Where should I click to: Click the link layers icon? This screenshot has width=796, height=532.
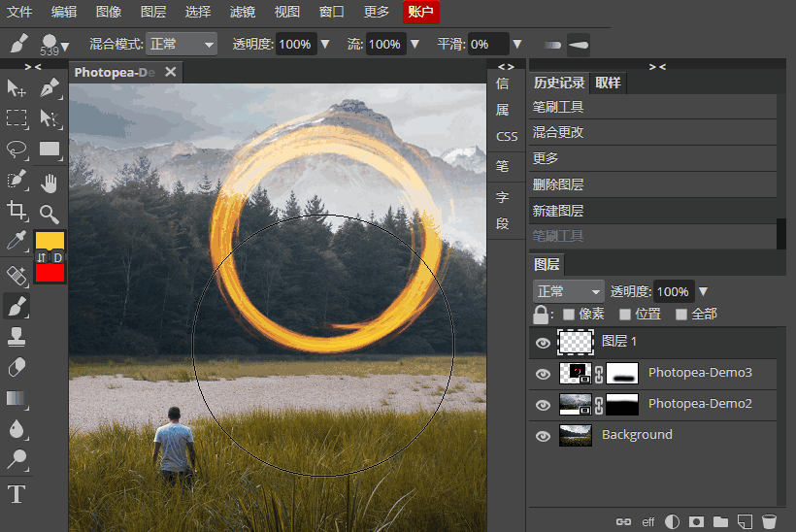coord(623,522)
